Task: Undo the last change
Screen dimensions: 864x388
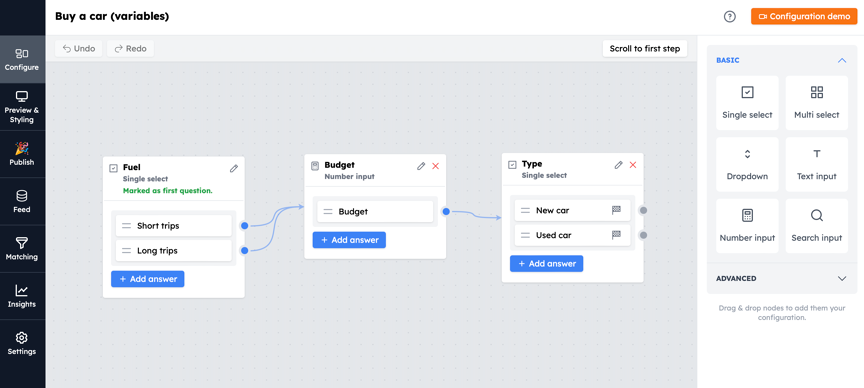Action: tap(79, 48)
